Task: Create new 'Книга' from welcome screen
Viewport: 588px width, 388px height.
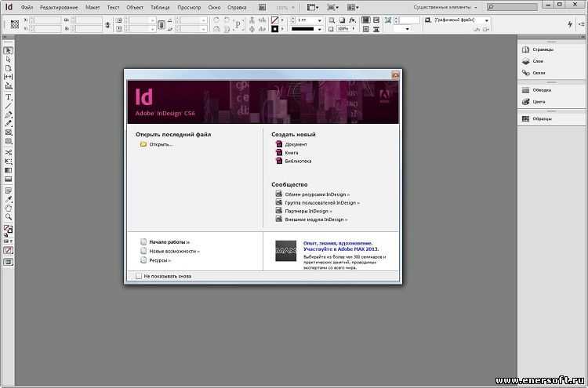Action: 292,153
